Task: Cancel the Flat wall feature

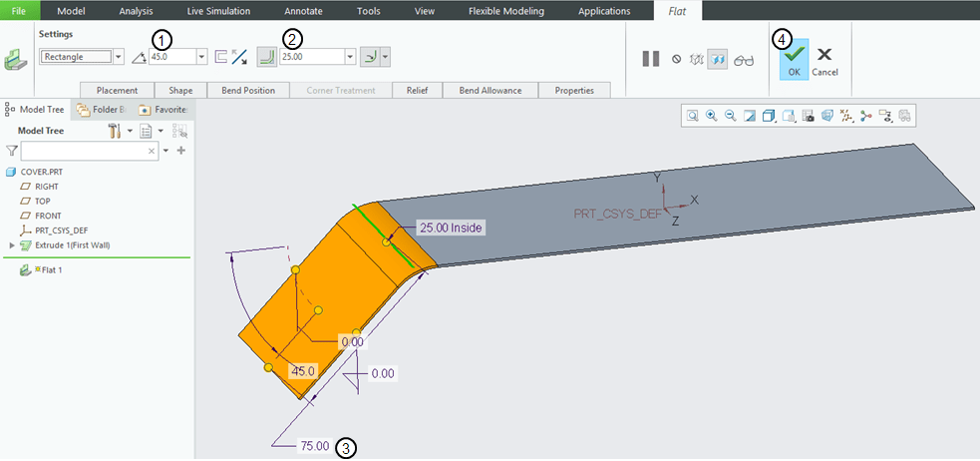Action: point(824,59)
